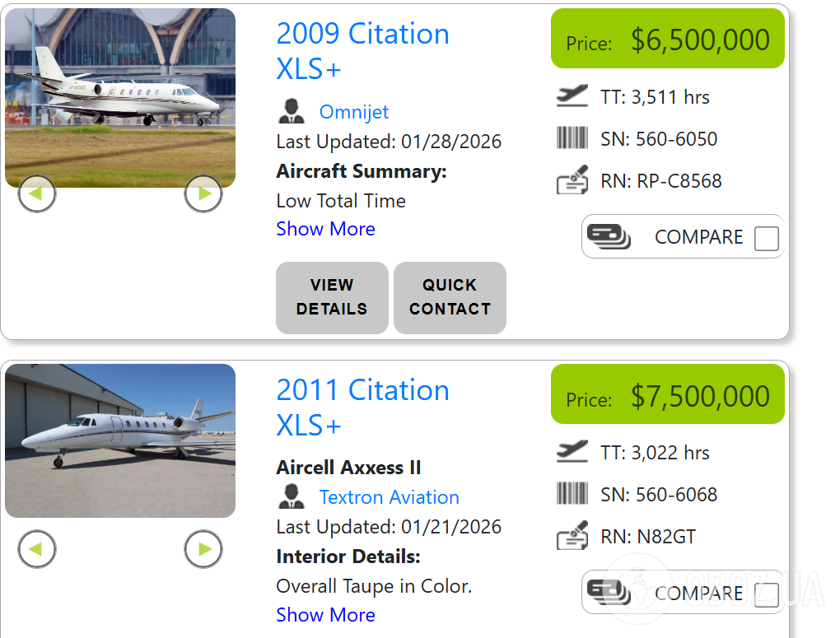Tick the COMPARE checkbox for the 2011 Citation

766,594
